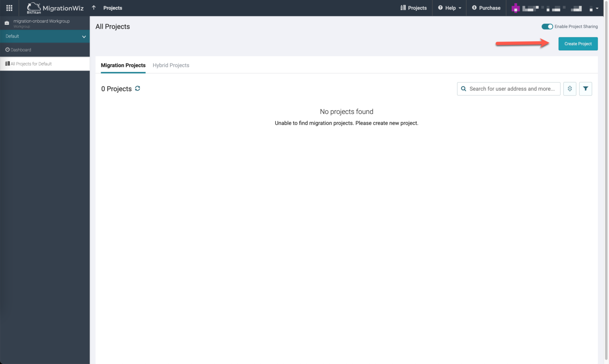
Task: Refresh the projects list
Action: (138, 88)
